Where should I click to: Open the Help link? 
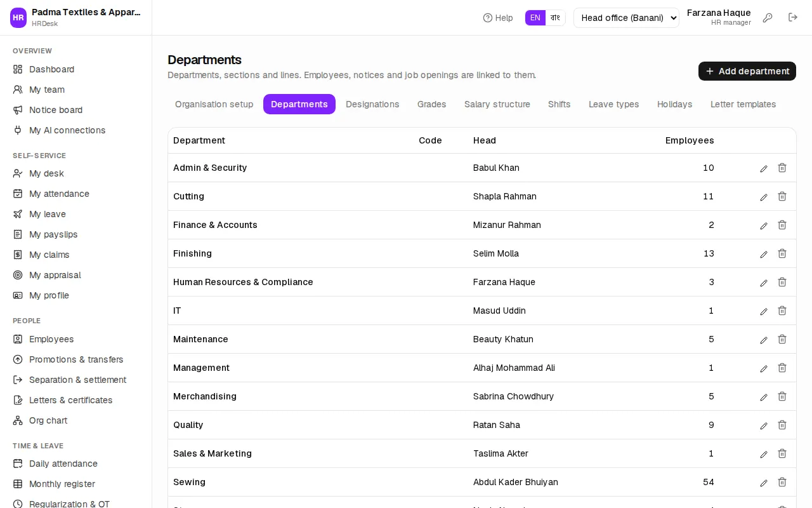click(x=498, y=18)
